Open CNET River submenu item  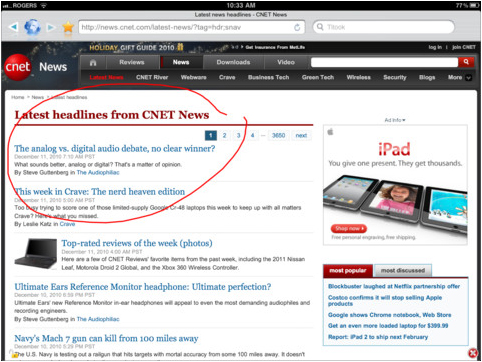click(x=152, y=77)
